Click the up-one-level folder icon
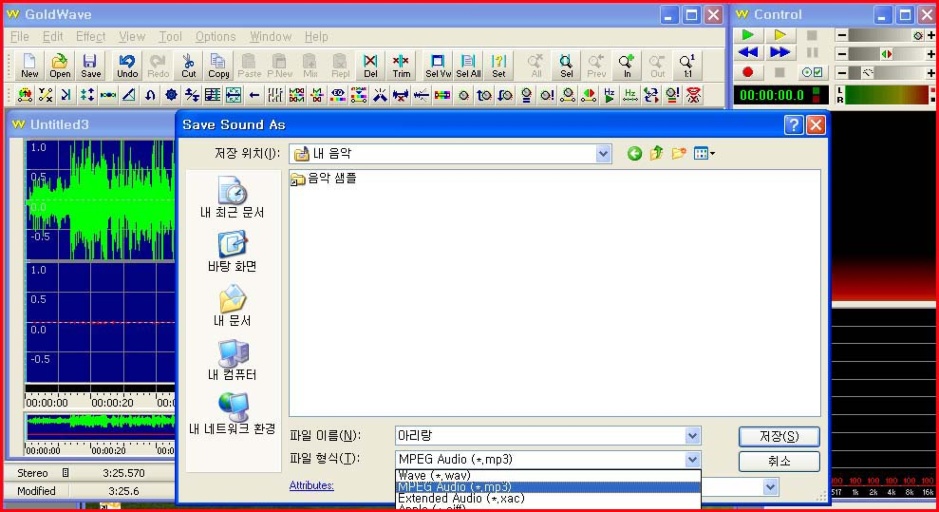 click(x=656, y=153)
